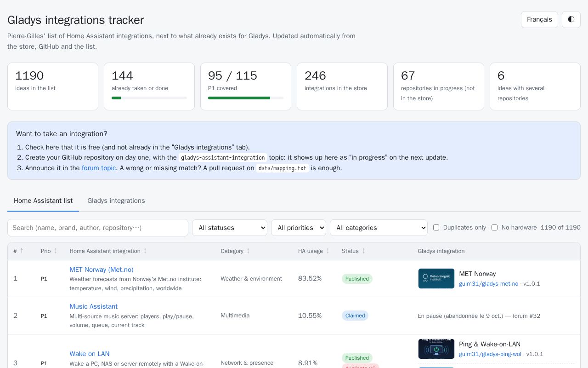Click the Weather & environment category cell
Image resolution: width=588 pixels, height=368 pixels.
(x=251, y=279)
